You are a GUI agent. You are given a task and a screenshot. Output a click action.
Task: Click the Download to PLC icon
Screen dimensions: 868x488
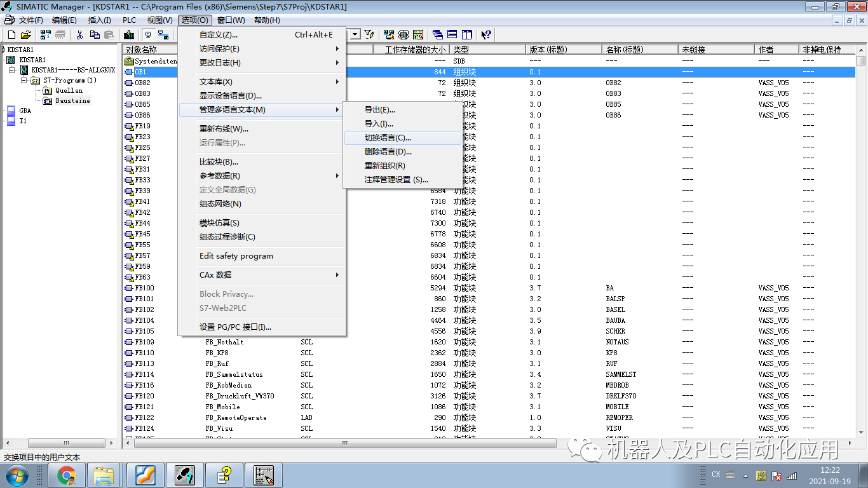point(129,35)
